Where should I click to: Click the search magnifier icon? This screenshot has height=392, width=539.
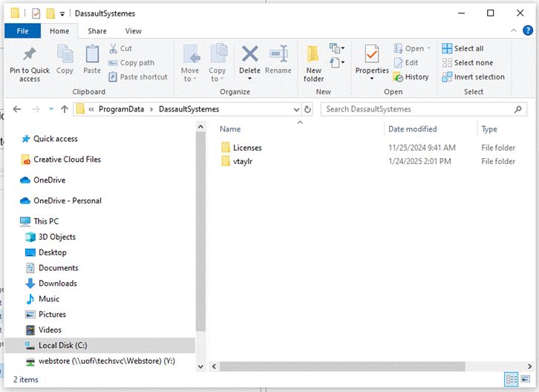coord(518,109)
